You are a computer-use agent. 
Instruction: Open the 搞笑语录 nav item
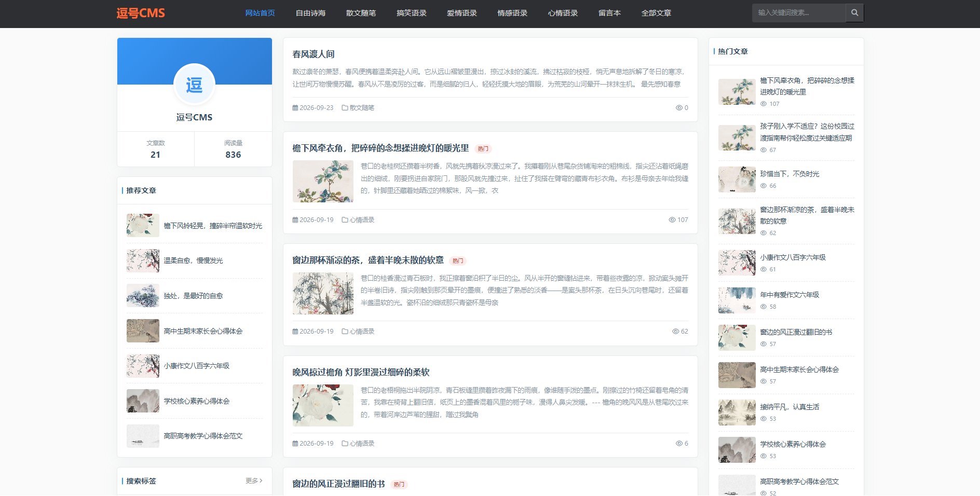tap(411, 13)
